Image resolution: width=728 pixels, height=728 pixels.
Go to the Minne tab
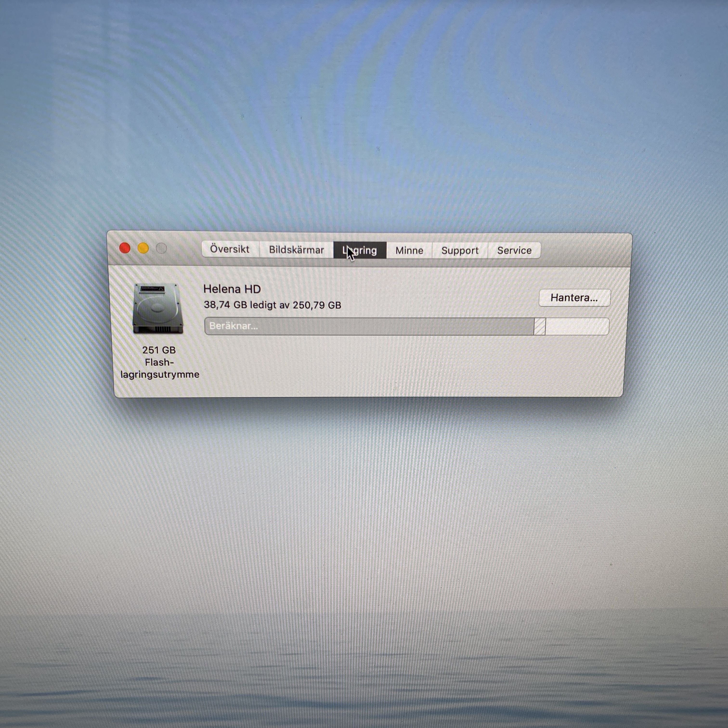409,251
